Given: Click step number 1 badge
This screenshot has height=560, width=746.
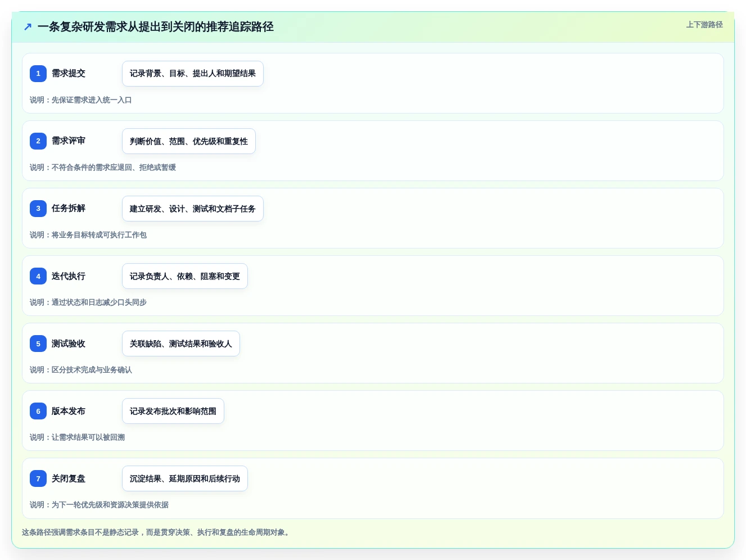Looking at the screenshot, I should point(38,73).
